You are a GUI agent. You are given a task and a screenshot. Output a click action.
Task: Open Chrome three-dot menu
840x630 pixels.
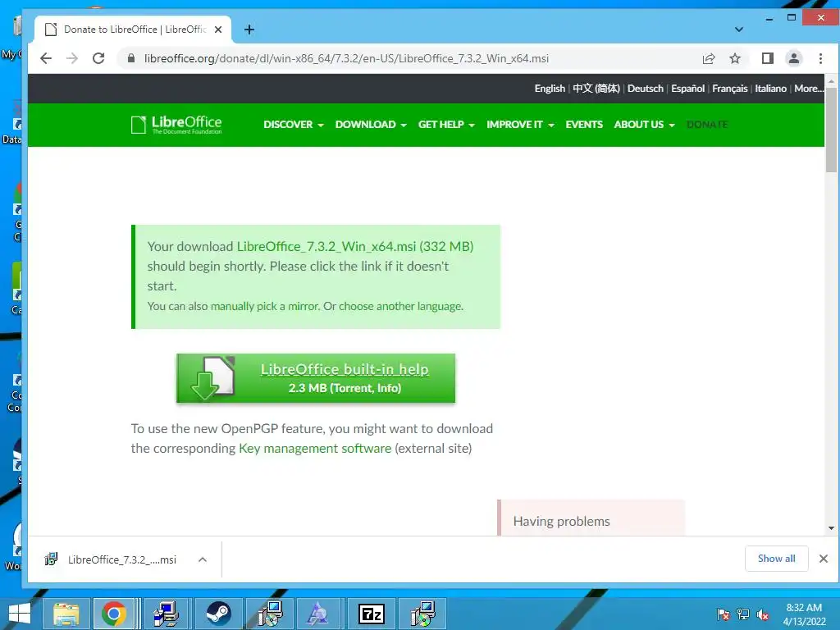[x=820, y=58]
